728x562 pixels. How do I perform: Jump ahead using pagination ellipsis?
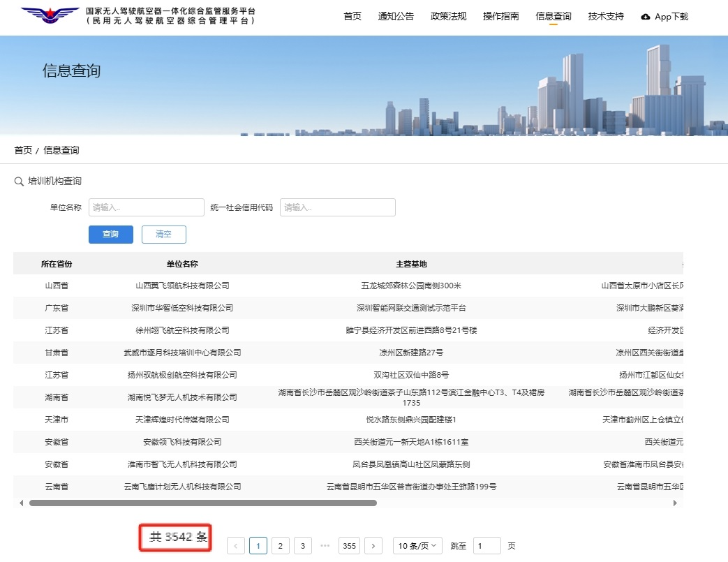325,546
